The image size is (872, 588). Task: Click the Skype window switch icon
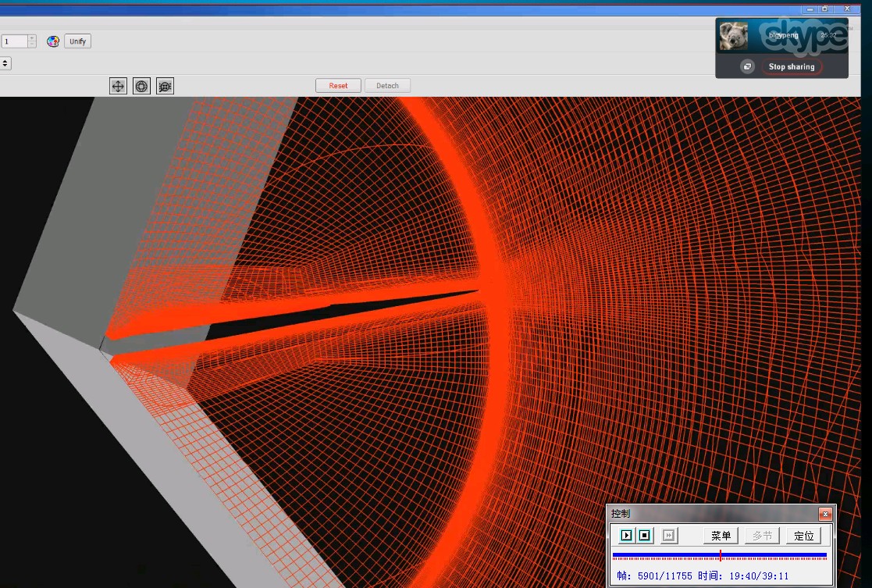747,67
